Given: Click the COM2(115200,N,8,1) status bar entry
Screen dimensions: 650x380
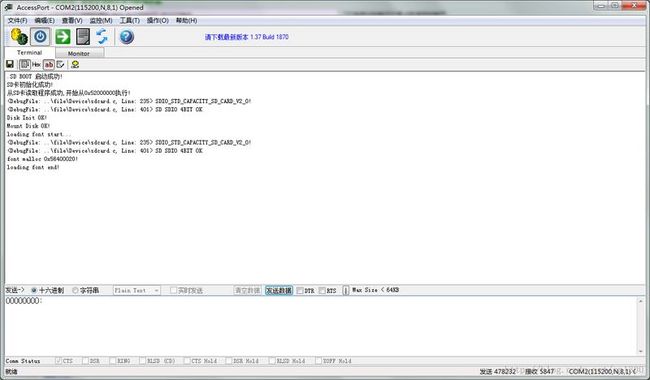Looking at the screenshot, I should (600, 372).
